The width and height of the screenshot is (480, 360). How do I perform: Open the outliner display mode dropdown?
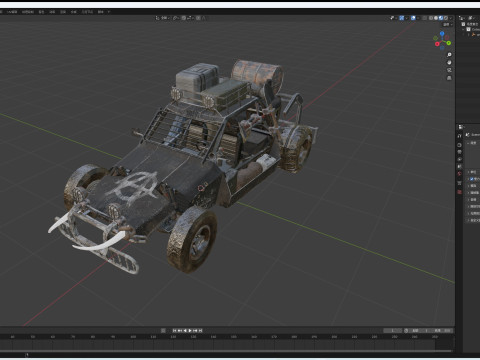462,18
